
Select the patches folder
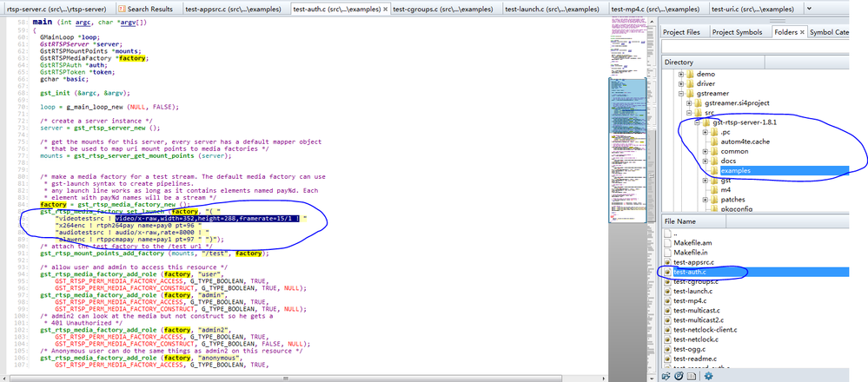[732, 200]
